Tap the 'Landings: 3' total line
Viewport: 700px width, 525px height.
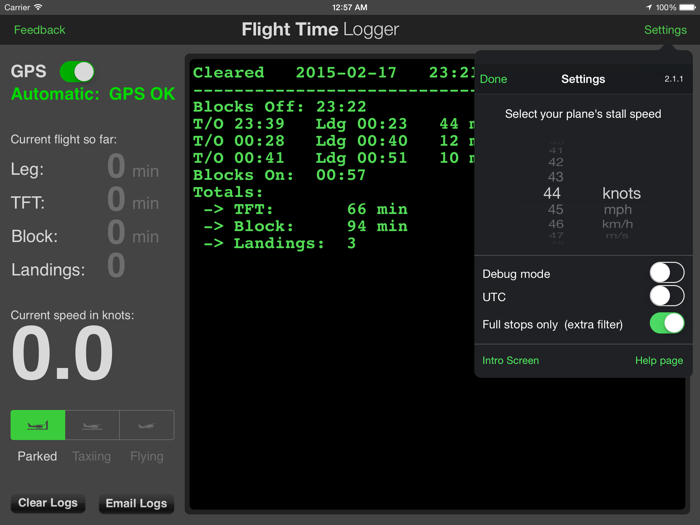pyautogui.click(x=280, y=243)
